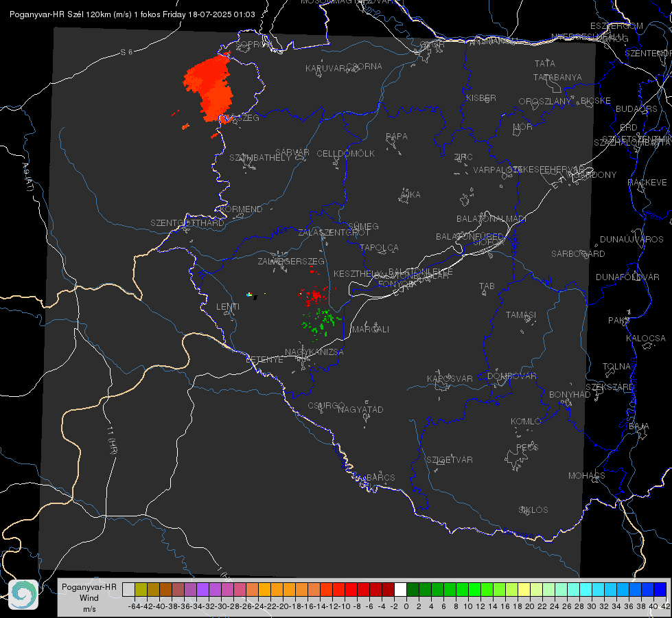
Task: Click the MOHÁCS city label
Action: [x=587, y=476]
